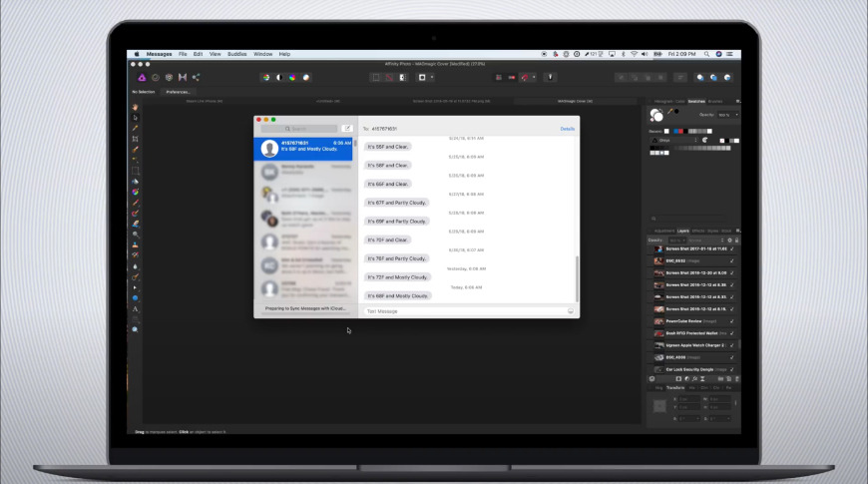Open Wi-Fi status in menu bar
The height and width of the screenshot is (484, 868).
(634, 54)
